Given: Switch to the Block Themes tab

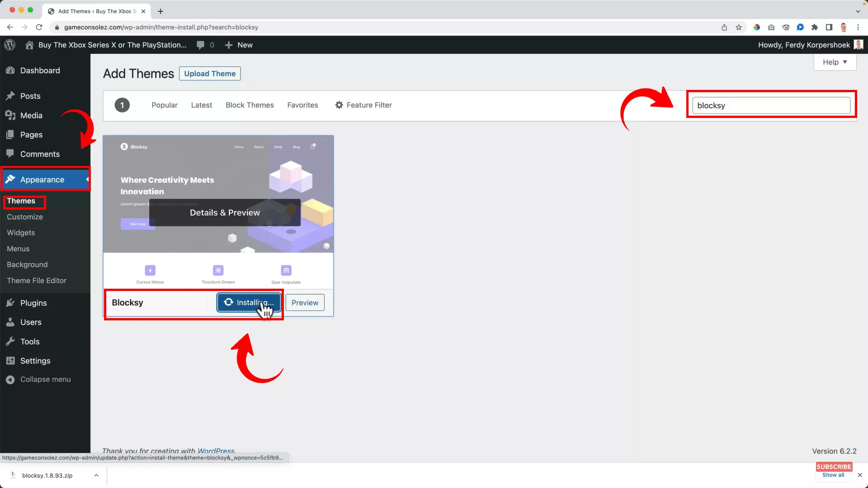Looking at the screenshot, I should [250, 105].
